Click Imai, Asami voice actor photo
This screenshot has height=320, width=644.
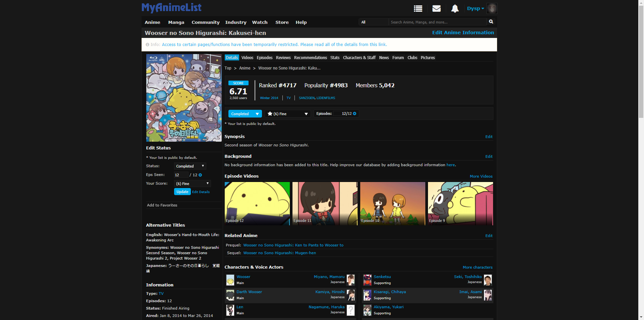(488, 295)
